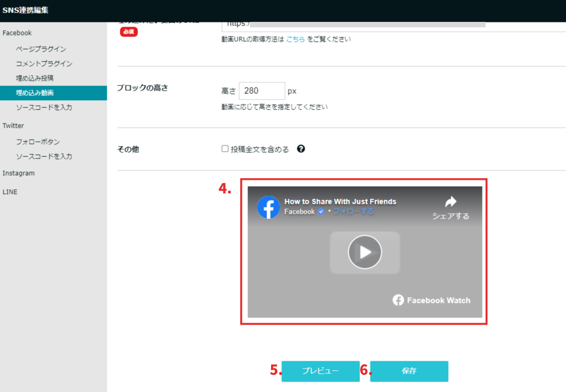Select the highlighted 埋め込み動画 item

54,93
